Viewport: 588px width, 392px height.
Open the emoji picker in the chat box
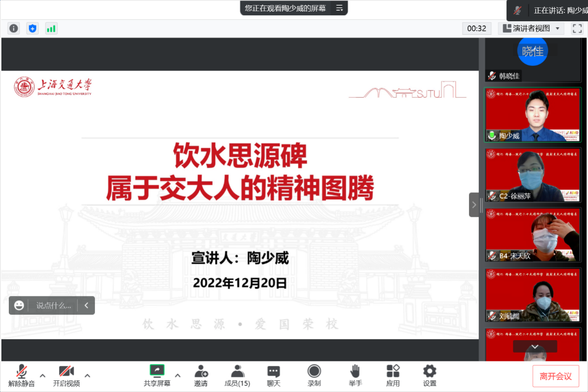click(19, 305)
